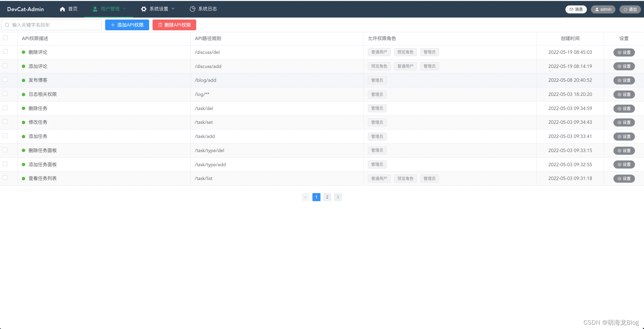This screenshot has height=329, width=644.
Task: Click the user icon in 用户管理 menu
Action: coord(95,9)
